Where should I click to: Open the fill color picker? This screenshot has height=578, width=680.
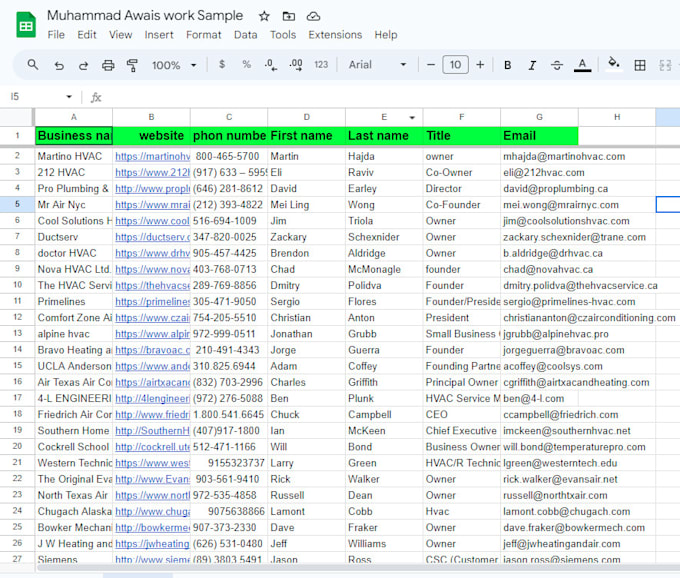613,64
